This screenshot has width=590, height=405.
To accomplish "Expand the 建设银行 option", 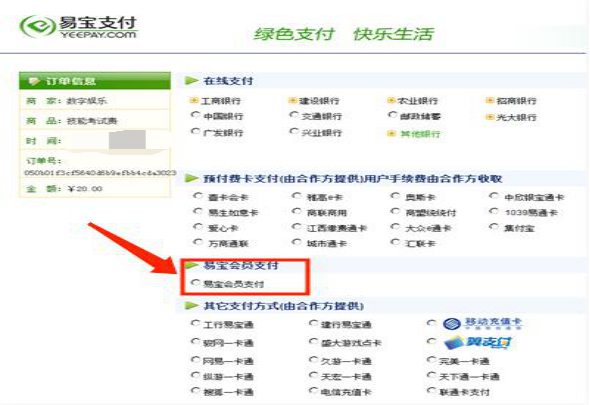I will click(x=292, y=100).
